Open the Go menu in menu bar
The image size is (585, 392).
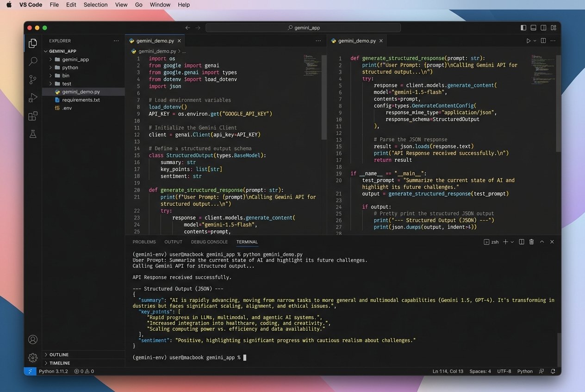[139, 5]
